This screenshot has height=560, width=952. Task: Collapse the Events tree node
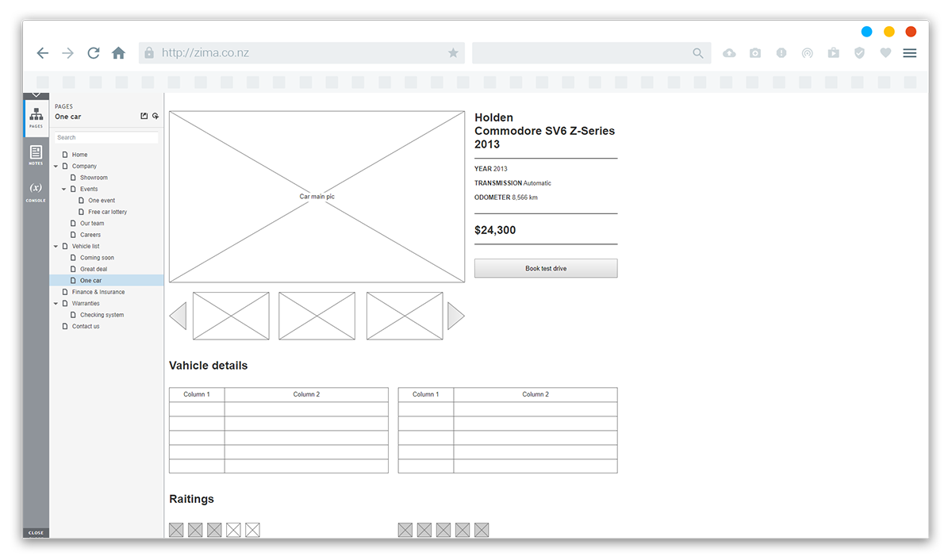tap(64, 190)
